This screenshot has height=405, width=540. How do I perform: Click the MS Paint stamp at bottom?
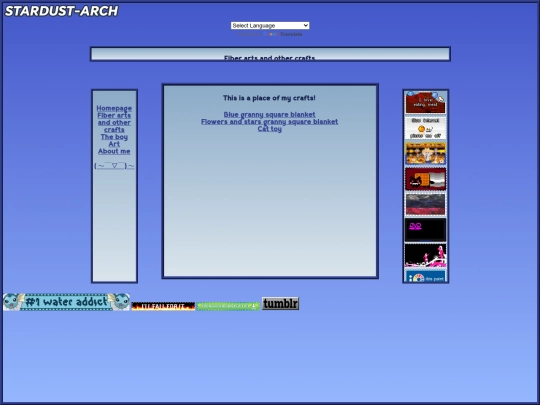425,276
